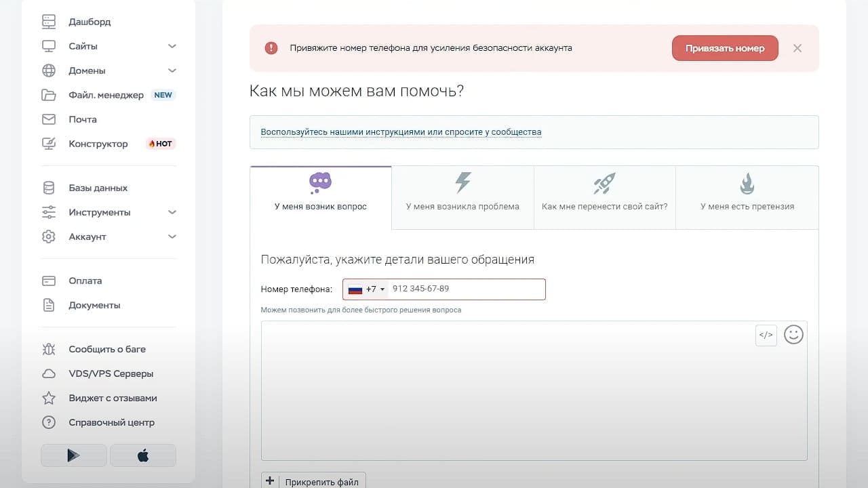Click inside the message text area
The image size is (868, 488).
coord(534,391)
